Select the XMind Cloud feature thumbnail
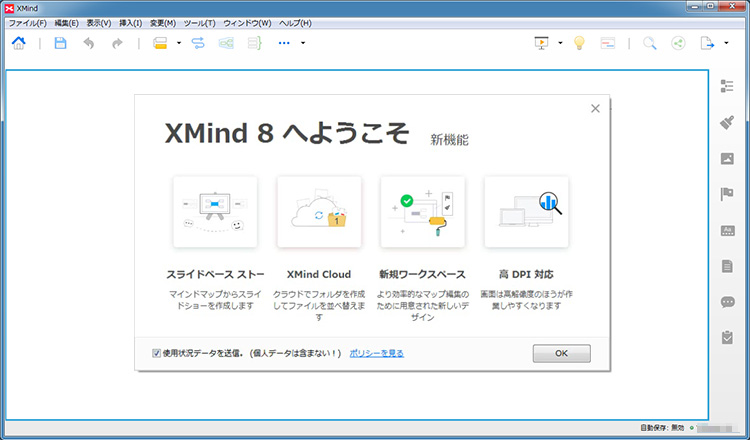Viewport: 750px width, 440px height. 319,212
